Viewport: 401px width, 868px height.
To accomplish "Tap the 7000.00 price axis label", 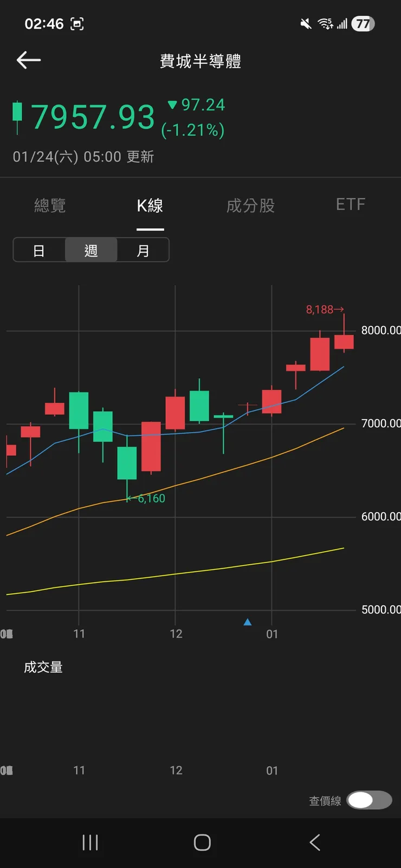I will (x=381, y=423).
